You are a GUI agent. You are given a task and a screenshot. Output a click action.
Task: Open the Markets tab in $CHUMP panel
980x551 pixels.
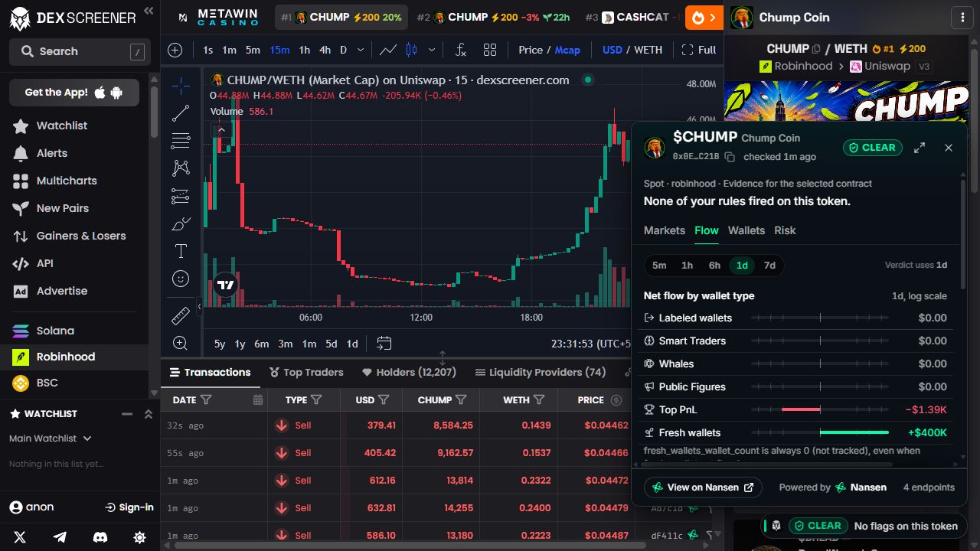point(665,230)
